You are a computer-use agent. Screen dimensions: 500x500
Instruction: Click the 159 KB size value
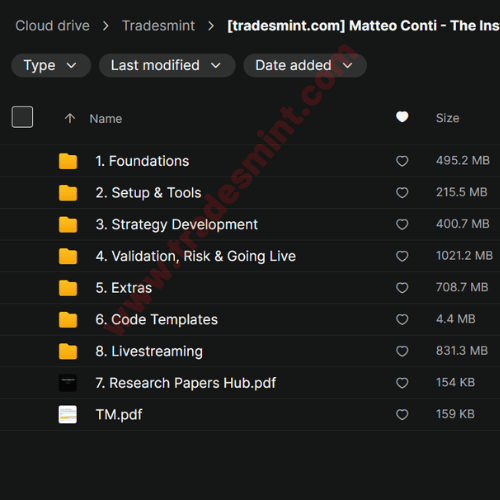(455, 414)
